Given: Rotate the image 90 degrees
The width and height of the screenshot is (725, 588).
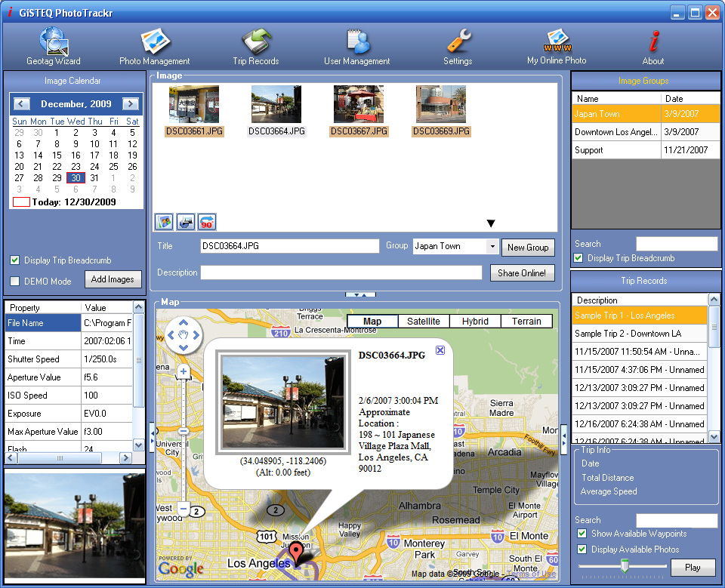Looking at the screenshot, I should [x=207, y=223].
